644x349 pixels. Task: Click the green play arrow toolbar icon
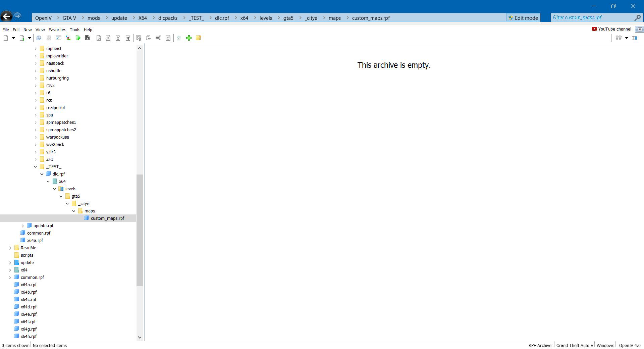click(78, 38)
